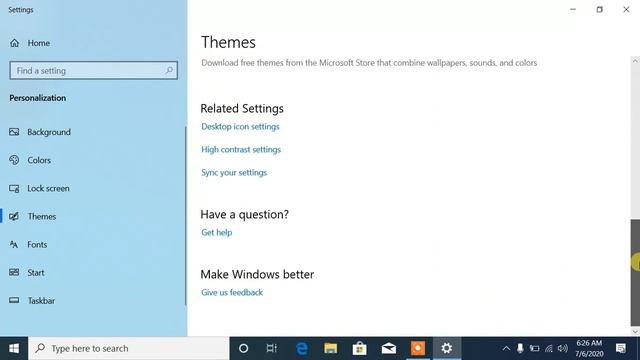This screenshot has height=360, width=640.
Task: Open High contrast settings link
Action: point(241,149)
